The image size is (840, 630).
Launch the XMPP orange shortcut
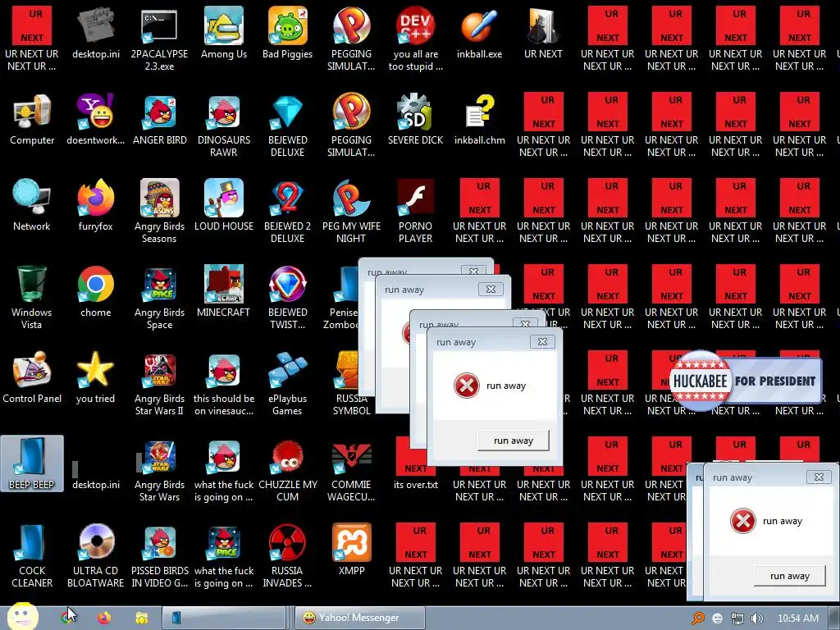[x=351, y=550]
